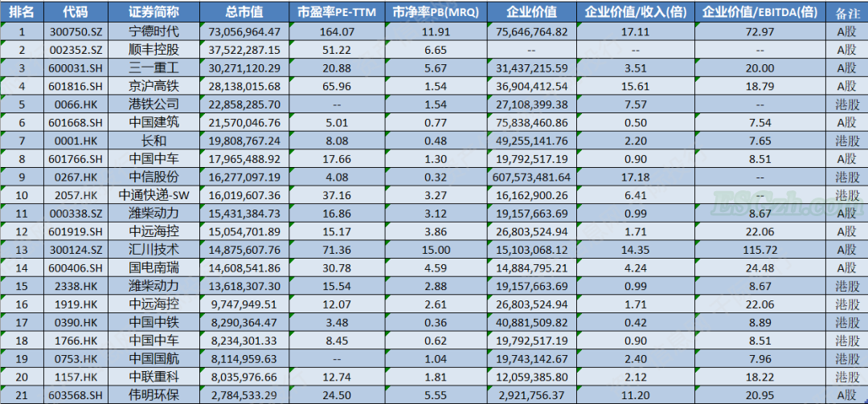Click the code cell 000338.SZ

pyautogui.click(x=76, y=213)
